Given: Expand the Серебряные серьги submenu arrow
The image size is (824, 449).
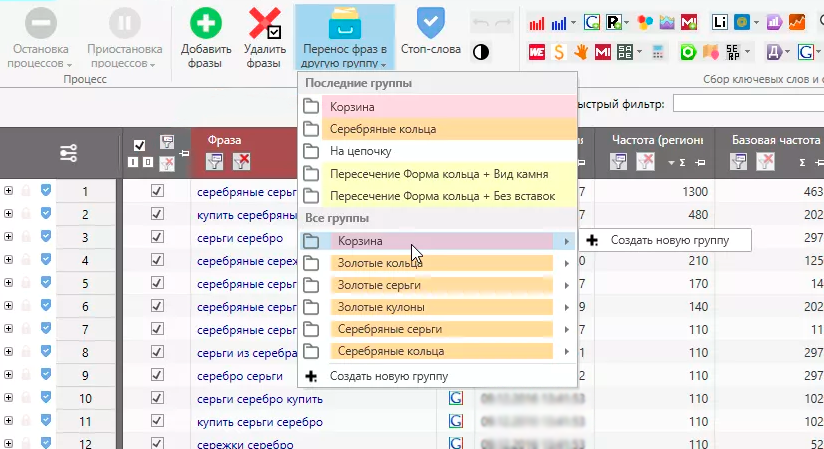Looking at the screenshot, I should point(567,329).
